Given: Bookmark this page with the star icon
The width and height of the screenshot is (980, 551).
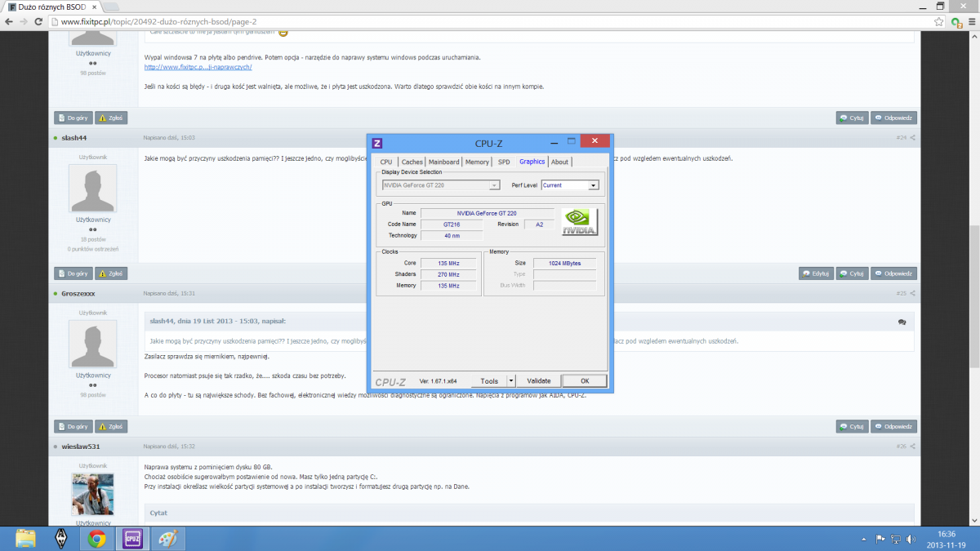Looking at the screenshot, I should [940, 22].
